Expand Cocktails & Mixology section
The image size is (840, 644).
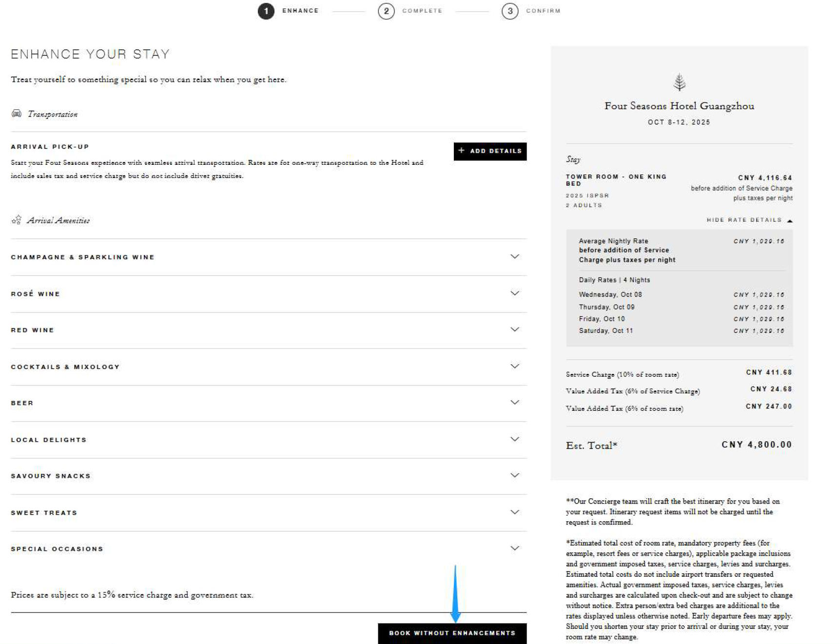click(269, 367)
